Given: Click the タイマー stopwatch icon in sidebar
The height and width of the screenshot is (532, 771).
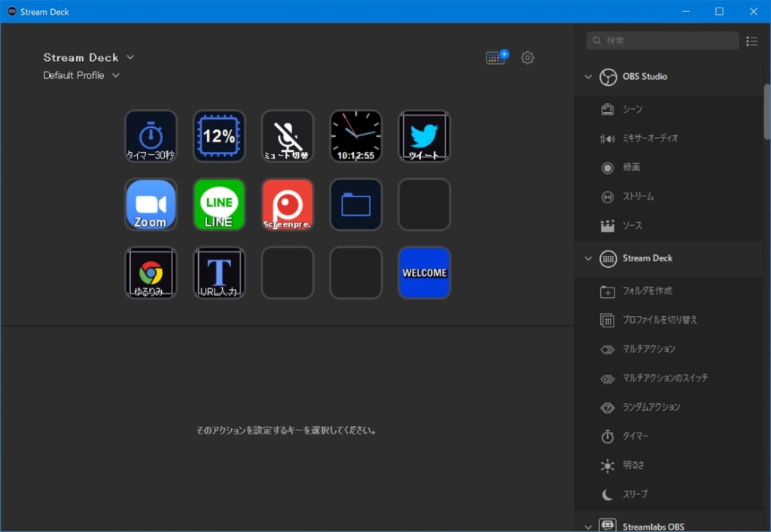Looking at the screenshot, I should [x=608, y=436].
